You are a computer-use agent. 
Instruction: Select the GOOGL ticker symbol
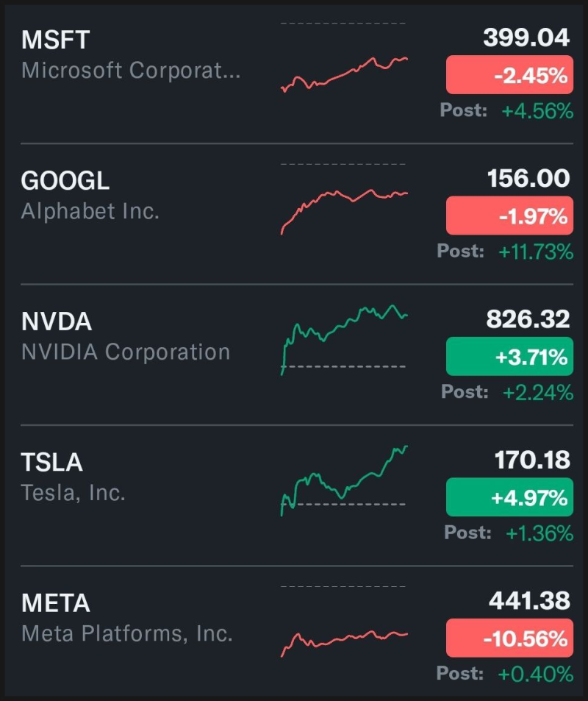coord(65,181)
